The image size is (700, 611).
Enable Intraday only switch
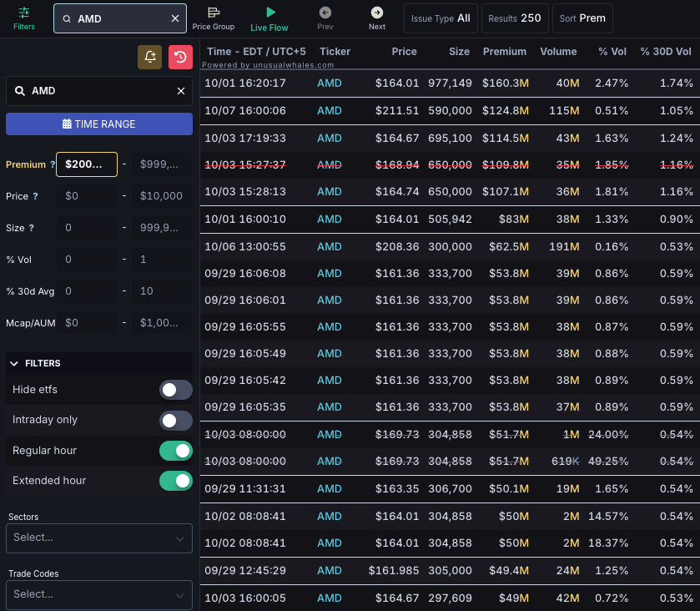175,421
